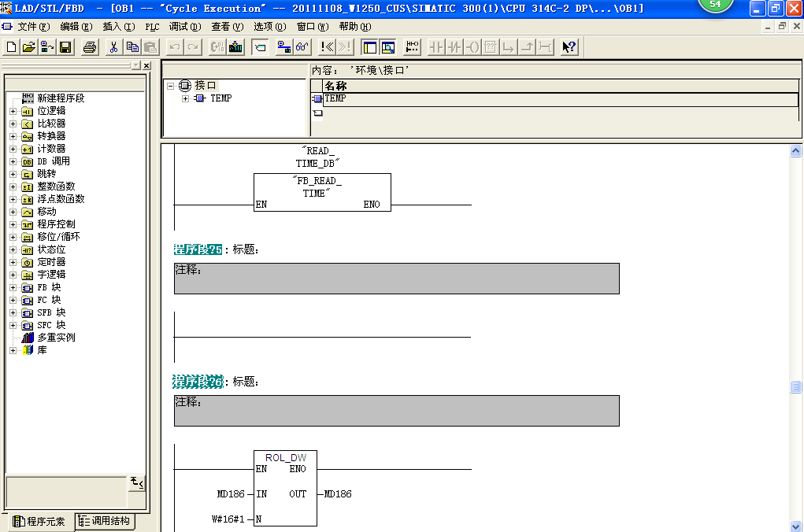Select 新建程序段 in the element tree
Image resolution: width=804 pixels, height=532 pixels.
[60, 98]
